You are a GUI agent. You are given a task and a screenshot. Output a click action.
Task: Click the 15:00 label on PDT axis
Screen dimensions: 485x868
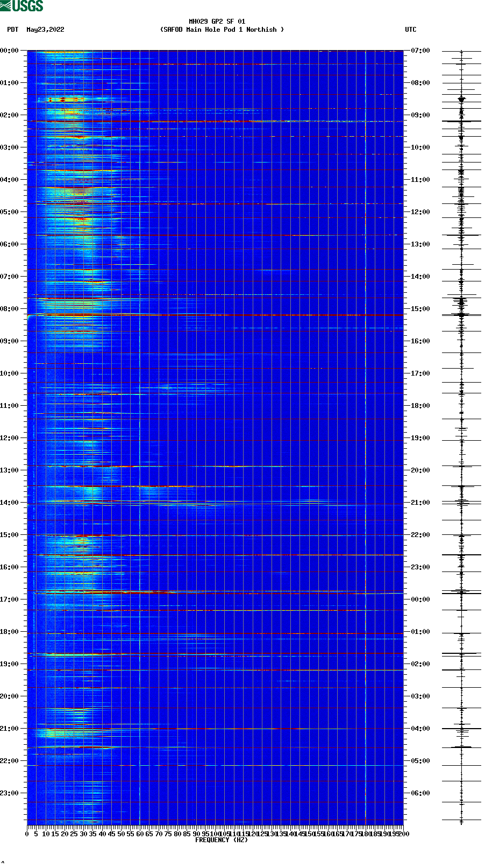tap(10, 535)
